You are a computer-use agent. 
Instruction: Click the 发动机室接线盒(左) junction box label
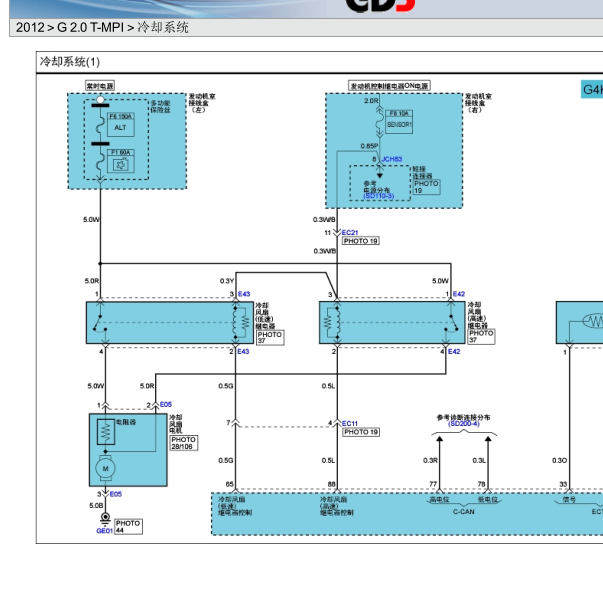click(202, 103)
